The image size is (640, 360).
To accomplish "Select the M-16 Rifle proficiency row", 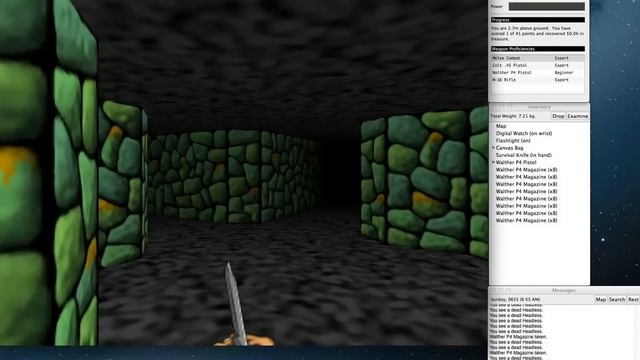I will pos(538,80).
